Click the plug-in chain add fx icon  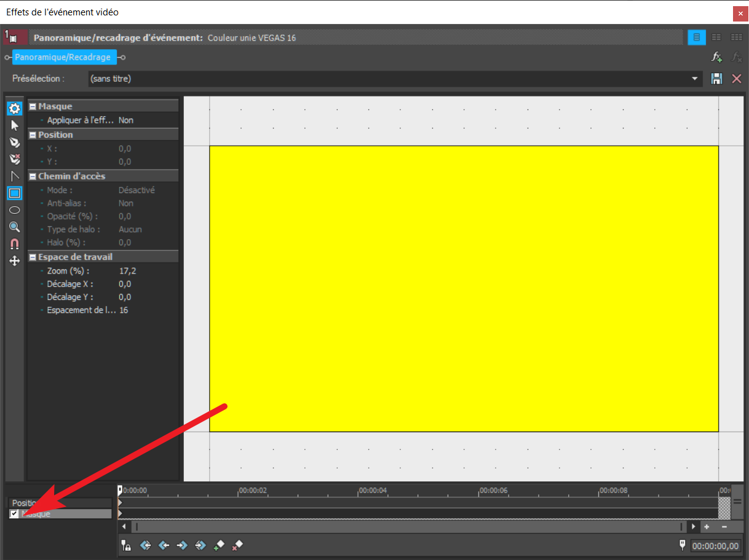717,57
